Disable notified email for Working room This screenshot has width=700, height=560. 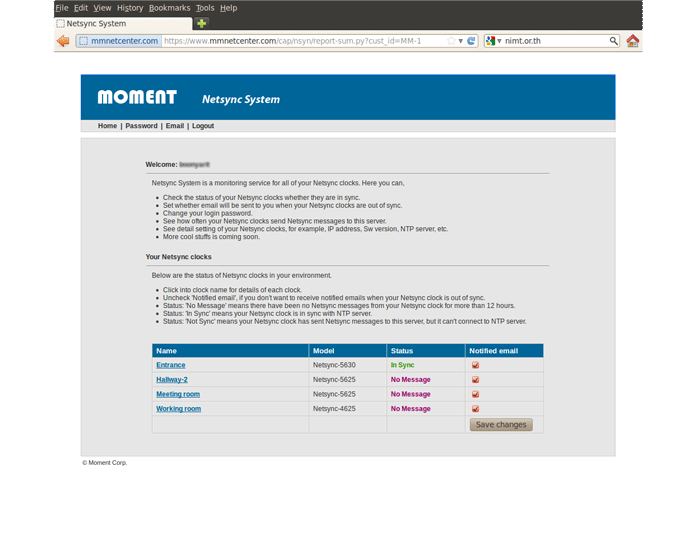pyautogui.click(x=475, y=409)
